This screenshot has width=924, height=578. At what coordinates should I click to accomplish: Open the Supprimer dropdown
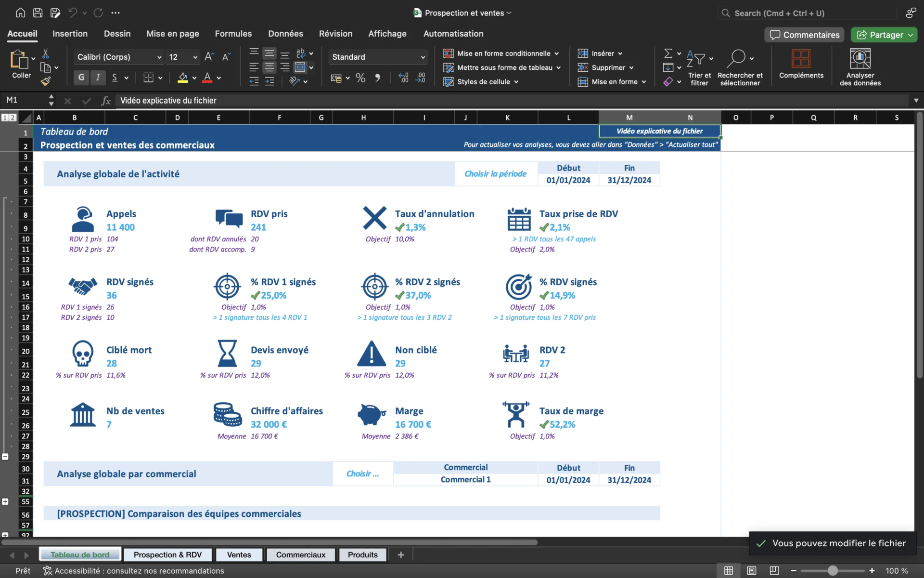[606, 67]
